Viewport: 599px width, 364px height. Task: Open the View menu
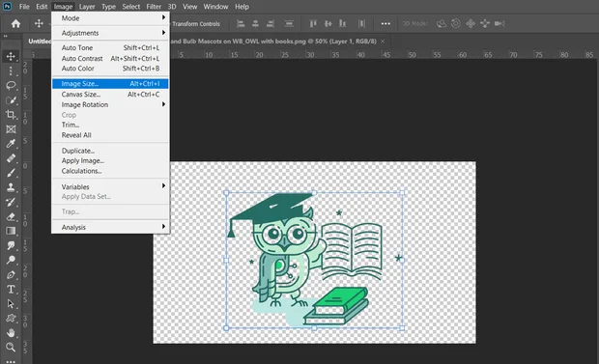[x=189, y=7]
